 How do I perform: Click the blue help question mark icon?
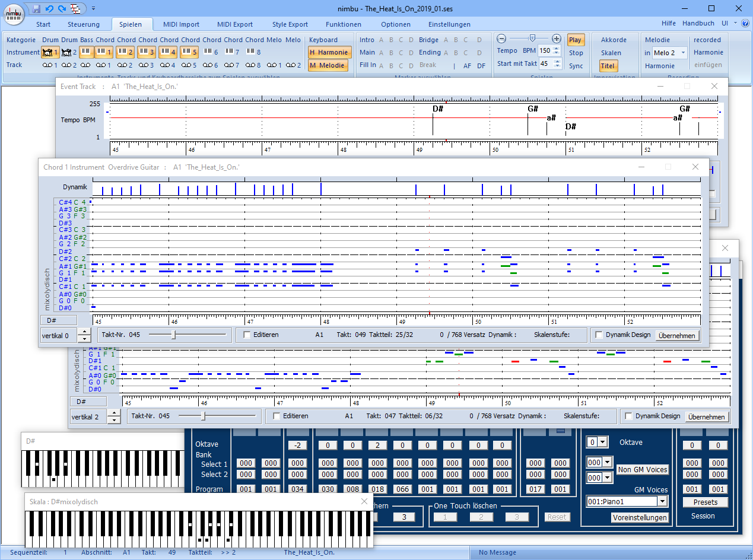[x=745, y=24]
